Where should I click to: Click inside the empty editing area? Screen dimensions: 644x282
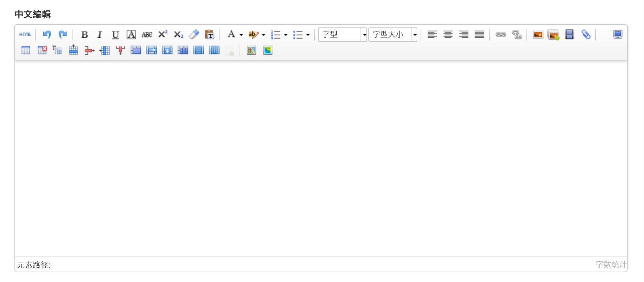321,158
